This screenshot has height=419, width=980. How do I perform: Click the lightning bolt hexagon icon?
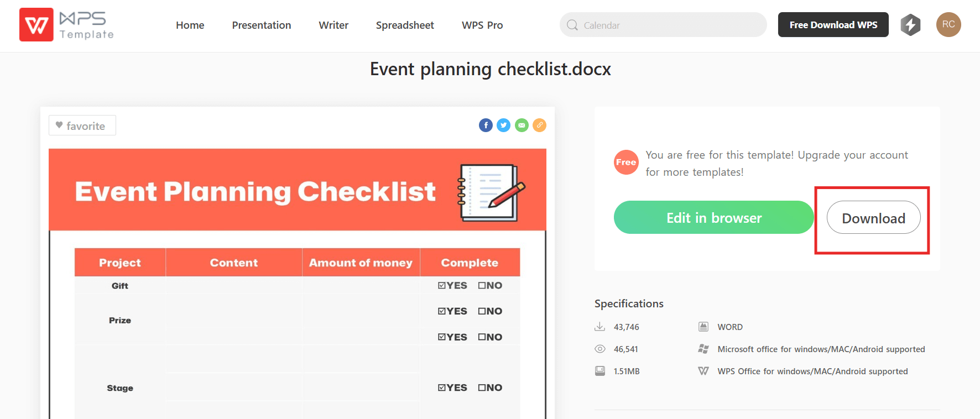click(910, 25)
